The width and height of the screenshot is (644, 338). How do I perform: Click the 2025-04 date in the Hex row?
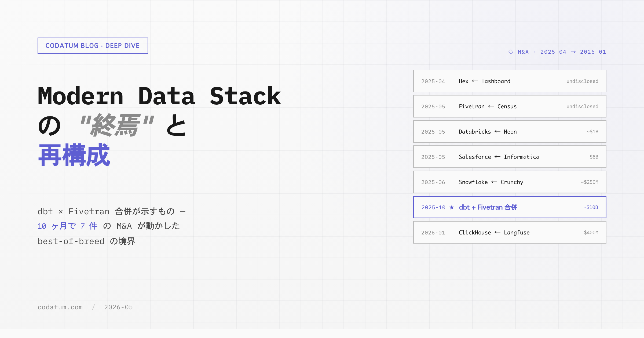click(433, 81)
